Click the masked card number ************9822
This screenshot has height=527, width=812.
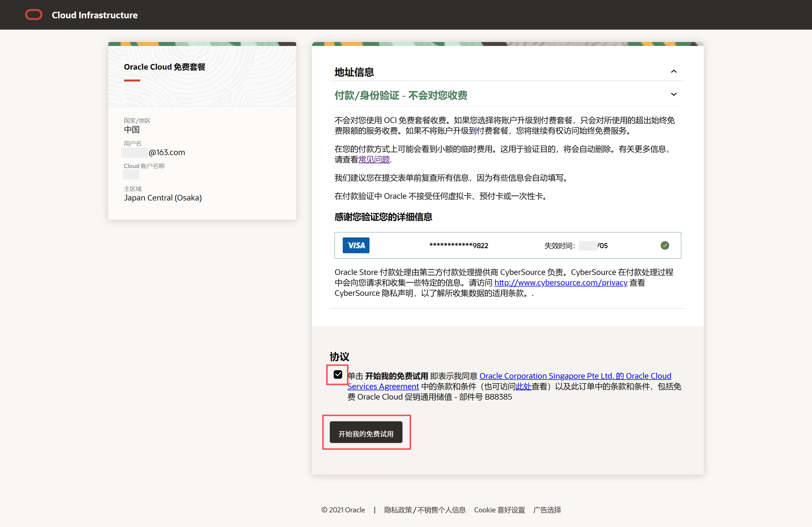pos(459,245)
